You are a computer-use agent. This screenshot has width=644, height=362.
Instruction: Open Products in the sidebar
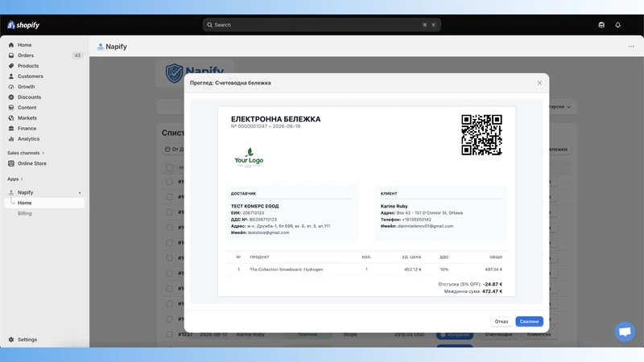point(44,66)
